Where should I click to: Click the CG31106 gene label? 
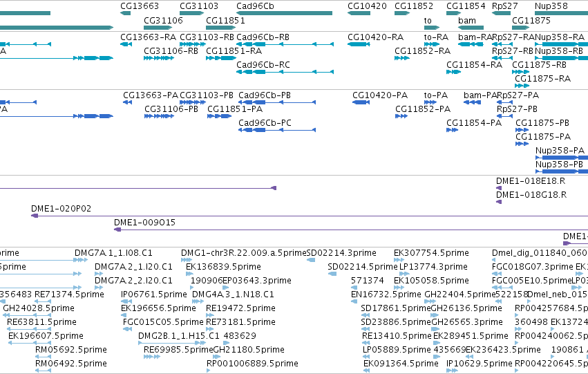[163, 21]
